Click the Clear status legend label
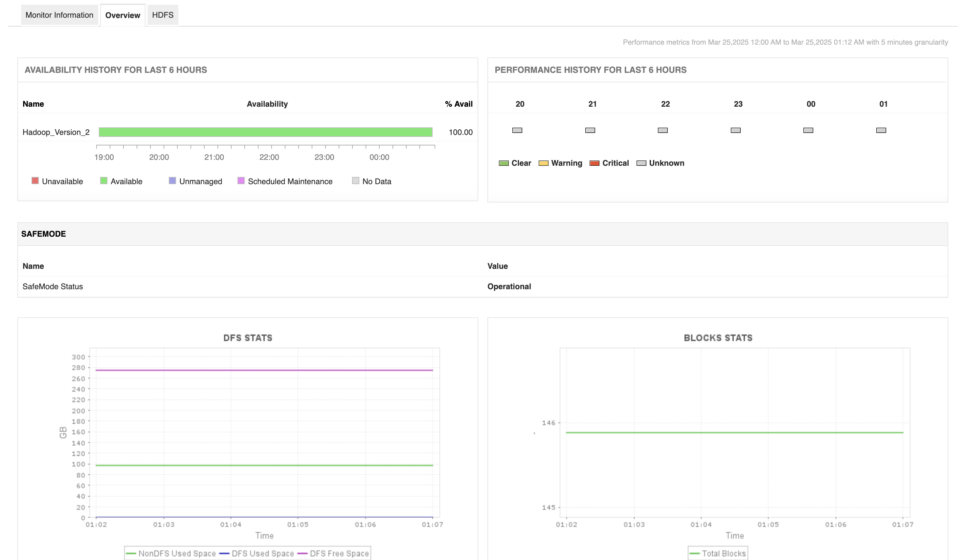 tap(521, 163)
